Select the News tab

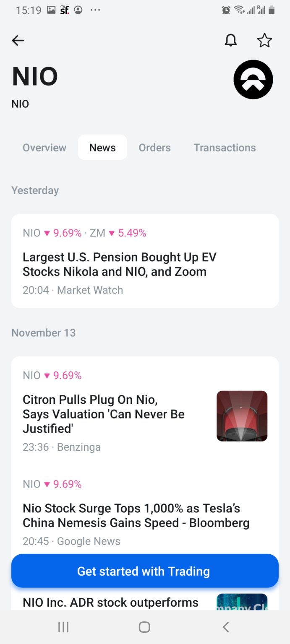click(102, 147)
